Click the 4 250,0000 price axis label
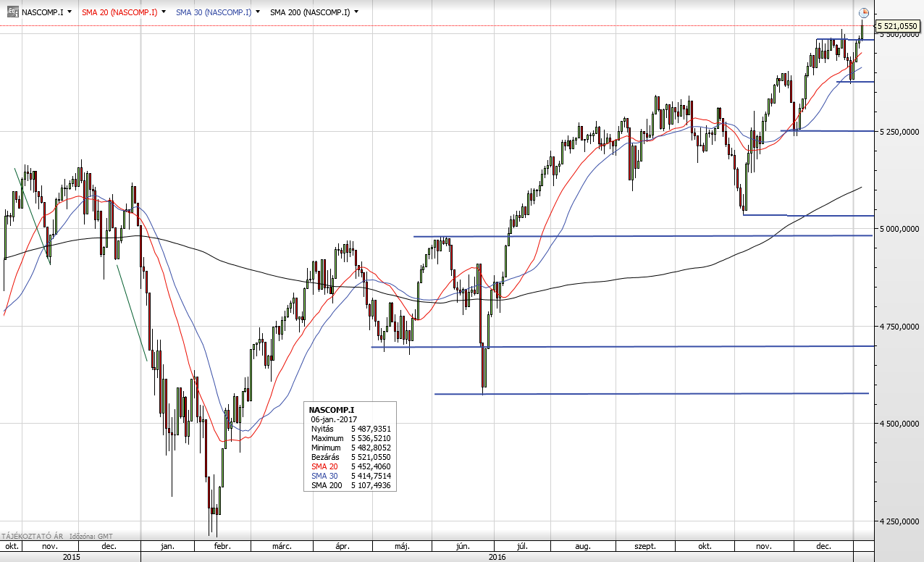 click(x=898, y=521)
